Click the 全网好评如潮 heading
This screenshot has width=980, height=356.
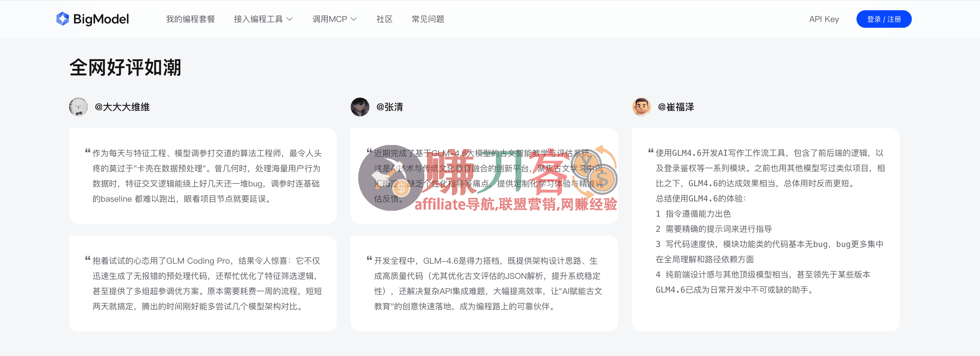[126, 68]
